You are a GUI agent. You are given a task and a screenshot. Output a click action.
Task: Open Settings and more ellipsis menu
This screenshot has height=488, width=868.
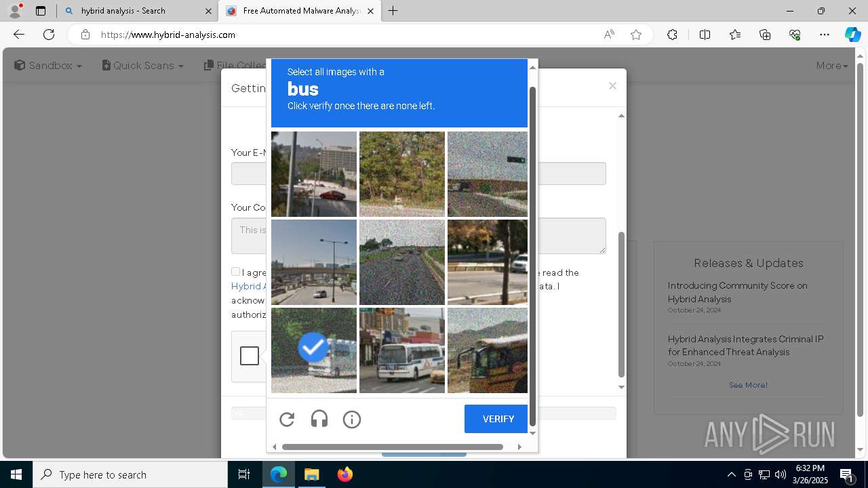click(825, 35)
